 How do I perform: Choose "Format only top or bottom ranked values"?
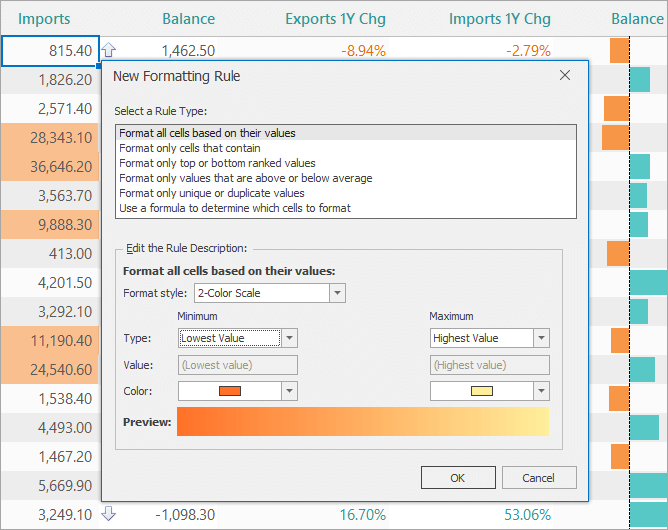(217, 163)
